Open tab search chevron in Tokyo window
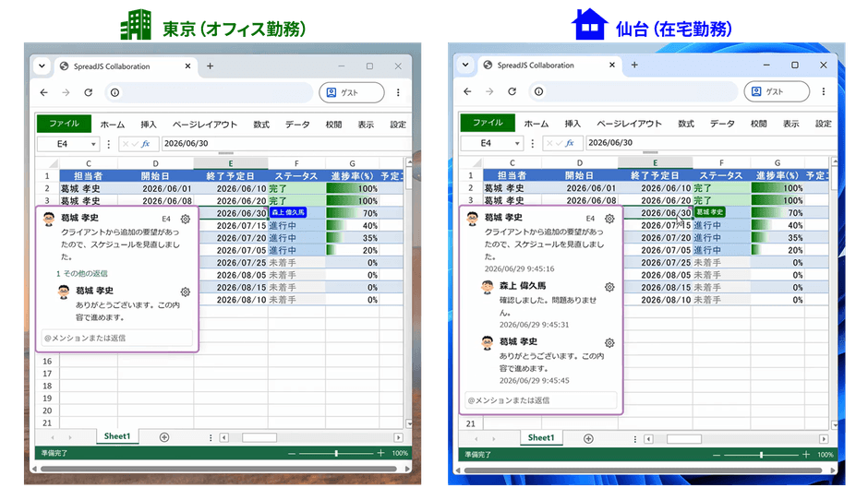 tap(42, 65)
